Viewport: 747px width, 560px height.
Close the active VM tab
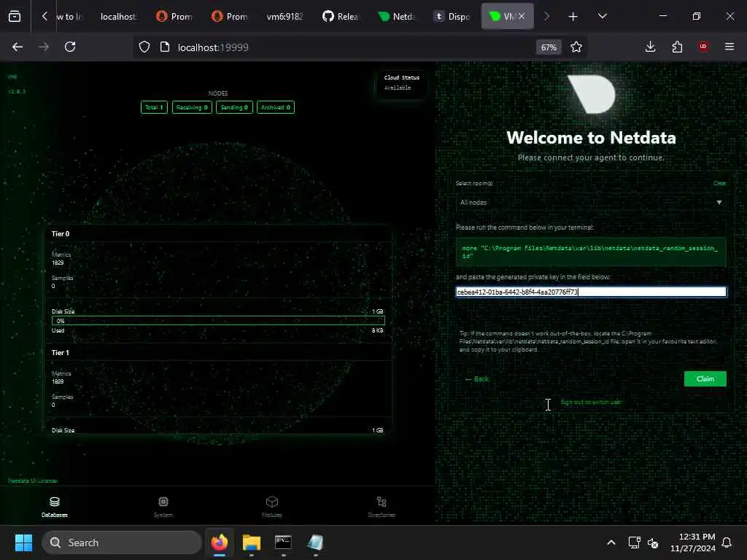pyautogui.click(x=522, y=16)
